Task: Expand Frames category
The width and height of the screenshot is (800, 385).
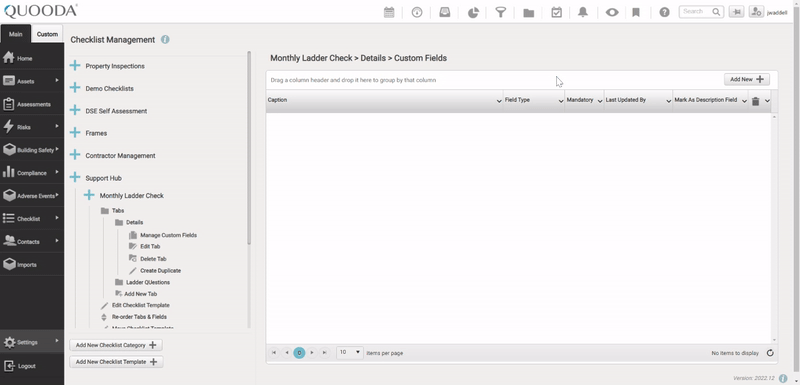Action: pyautogui.click(x=75, y=133)
